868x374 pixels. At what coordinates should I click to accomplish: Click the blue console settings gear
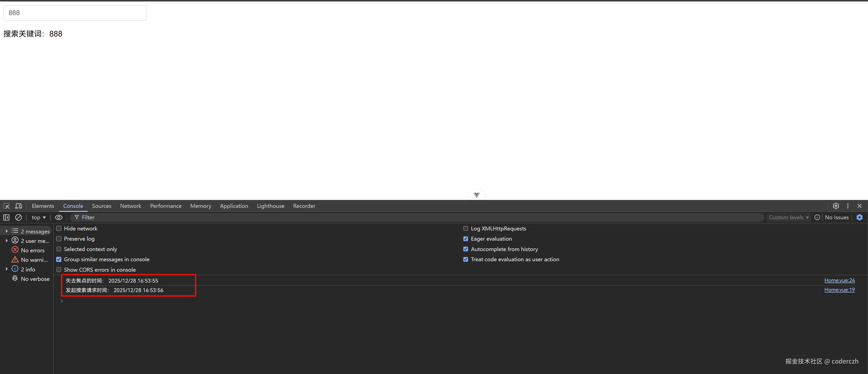(x=860, y=218)
